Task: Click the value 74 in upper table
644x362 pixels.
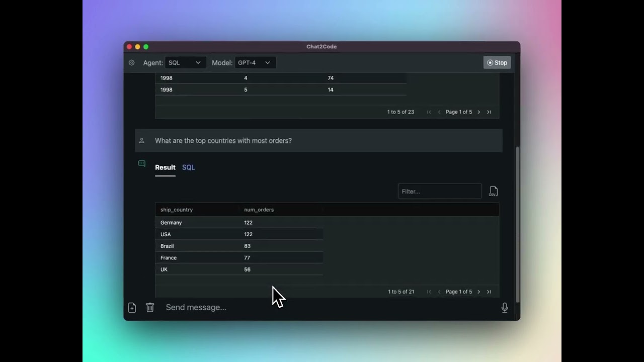Action: coord(331,78)
